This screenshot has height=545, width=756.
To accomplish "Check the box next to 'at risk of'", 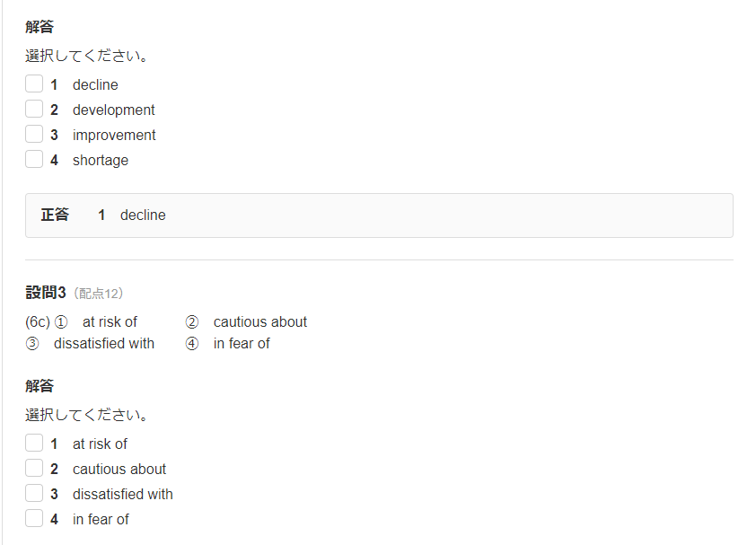I will tap(34, 444).
